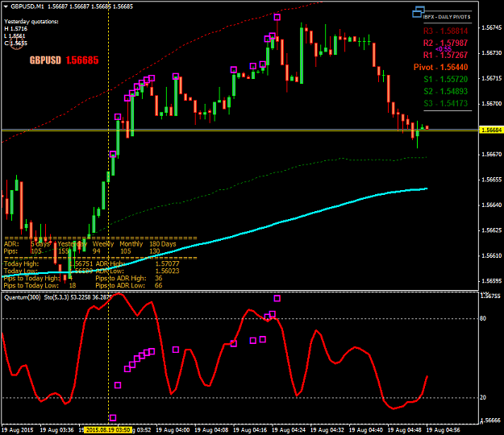This screenshot has width=504, height=435.
Task: Click the 1.56595 price axis label
Action: (x=491, y=281)
